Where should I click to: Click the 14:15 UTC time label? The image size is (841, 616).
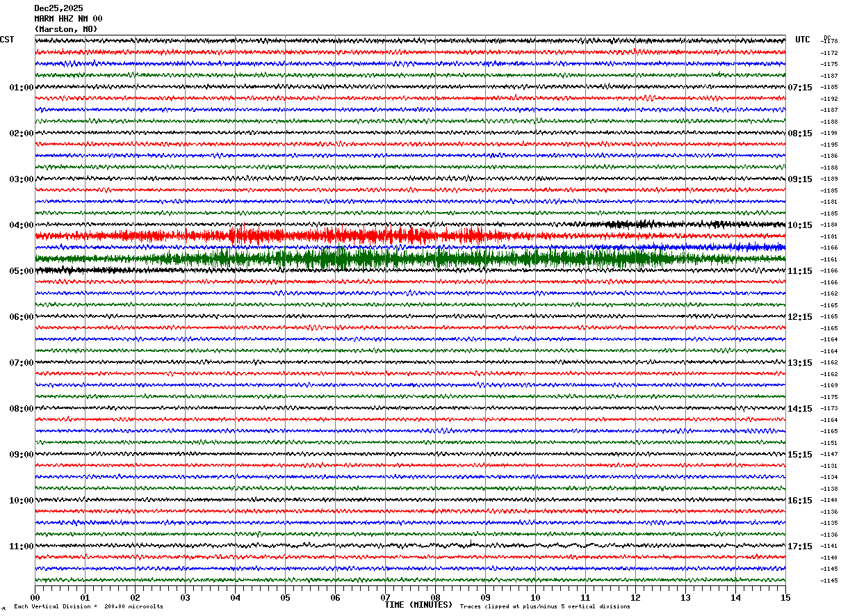point(800,409)
